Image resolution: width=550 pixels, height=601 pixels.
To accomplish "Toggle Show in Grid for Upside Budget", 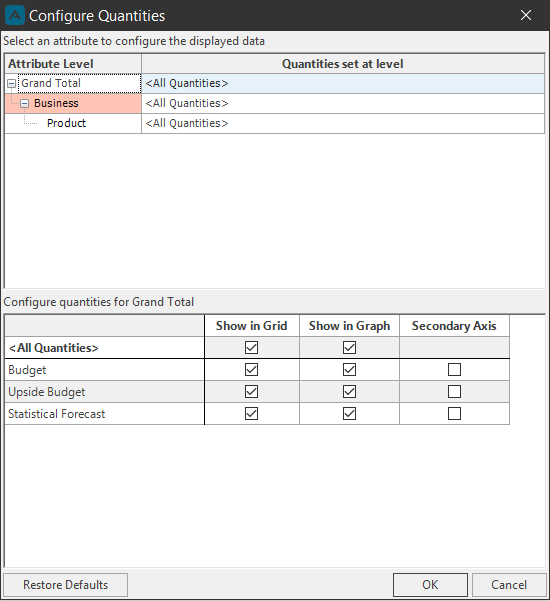I will pyautogui.click(x=251, y=391).
